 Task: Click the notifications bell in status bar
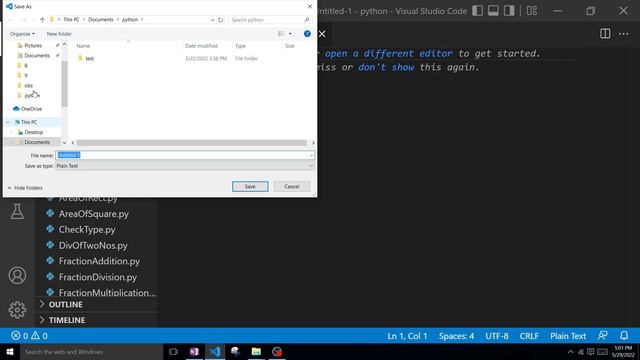(624, 336)
